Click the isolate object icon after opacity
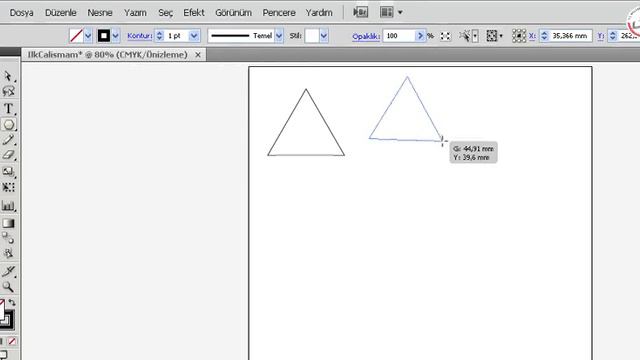This screenshot has height=360, width=640. coord(445,36)
